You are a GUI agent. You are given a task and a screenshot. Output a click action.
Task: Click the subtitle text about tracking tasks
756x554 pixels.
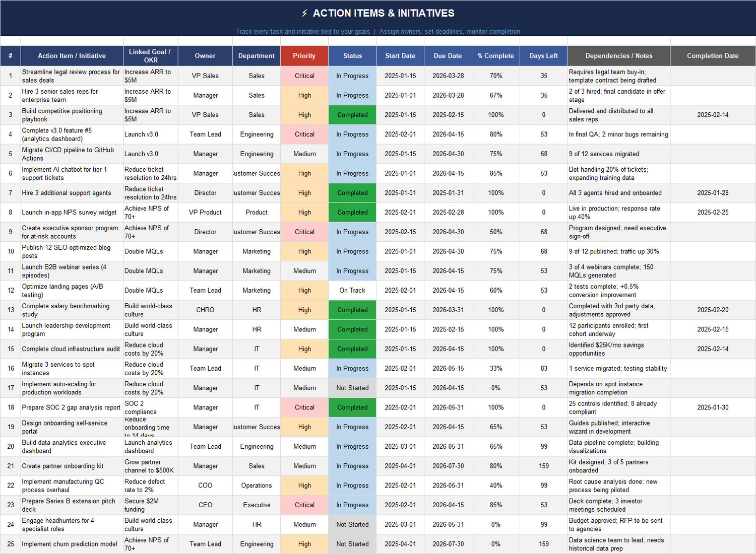377,31
